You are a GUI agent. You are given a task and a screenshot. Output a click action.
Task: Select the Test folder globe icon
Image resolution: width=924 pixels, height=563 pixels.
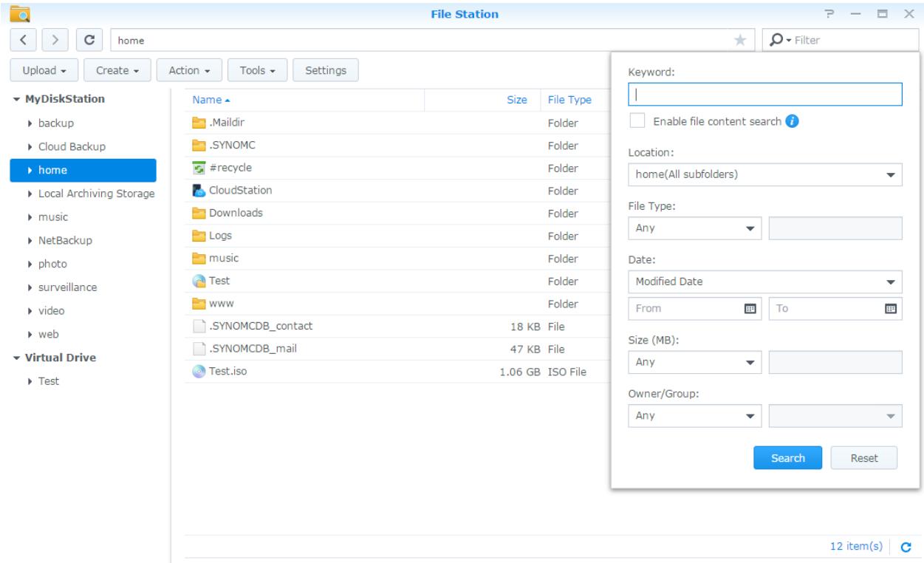pos(198,281)
